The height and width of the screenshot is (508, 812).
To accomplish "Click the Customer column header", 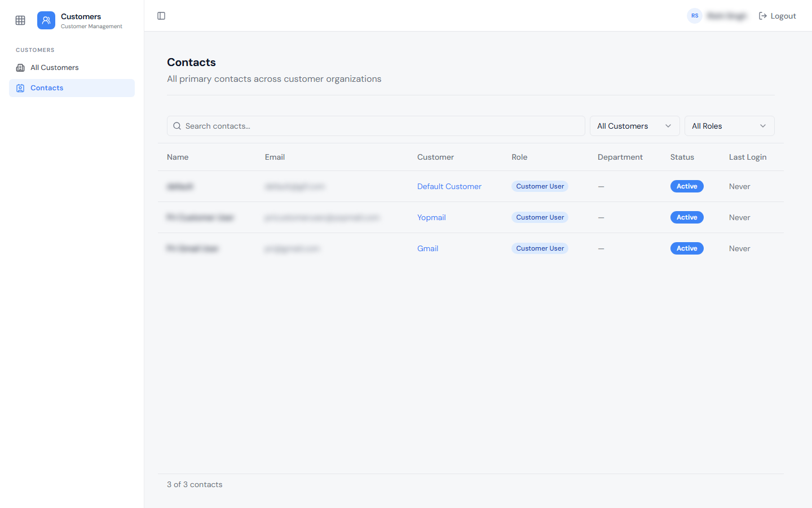I will pyautogui.click(x=435, y=157).
